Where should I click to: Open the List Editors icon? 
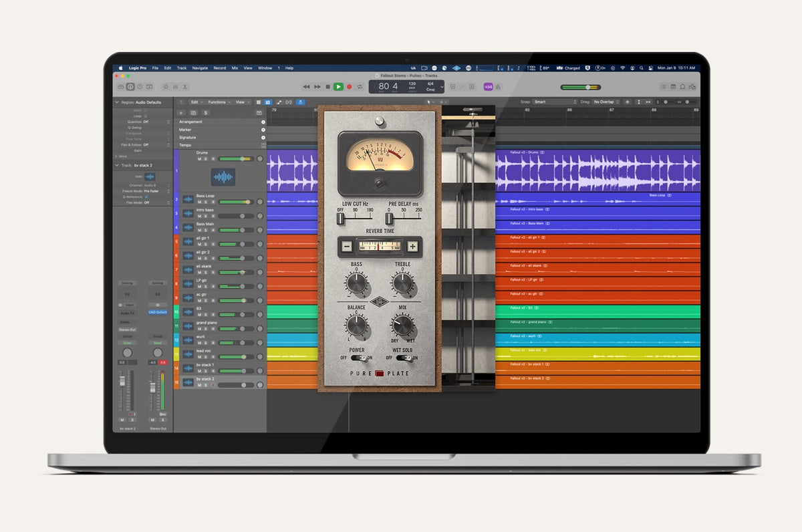tap(664, 87)
